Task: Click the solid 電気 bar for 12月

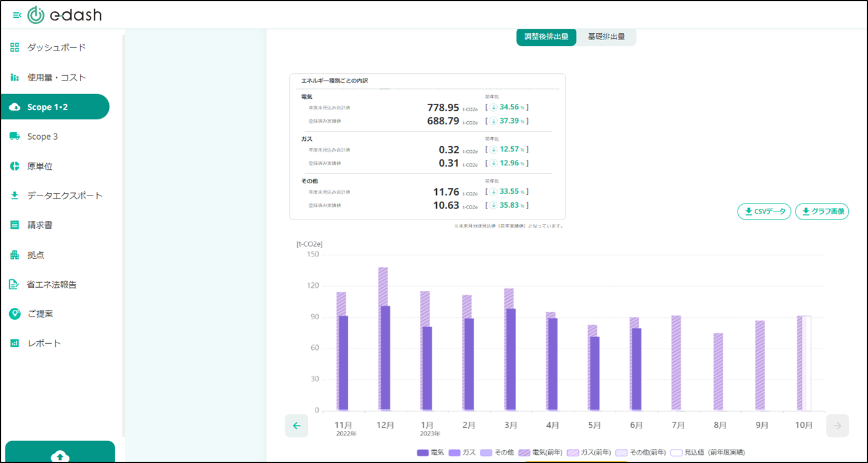Action: 385,358
